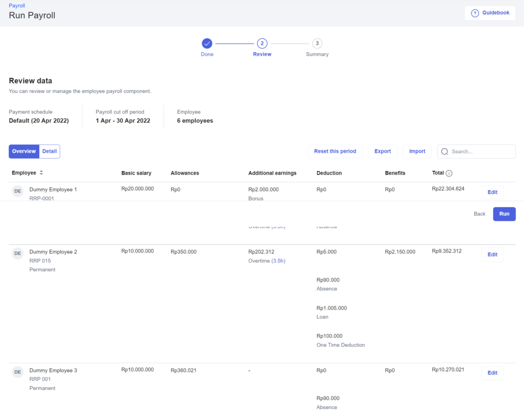Toggle the Employee column sort control
The image size is (524, 420).
tap(41, 173)
